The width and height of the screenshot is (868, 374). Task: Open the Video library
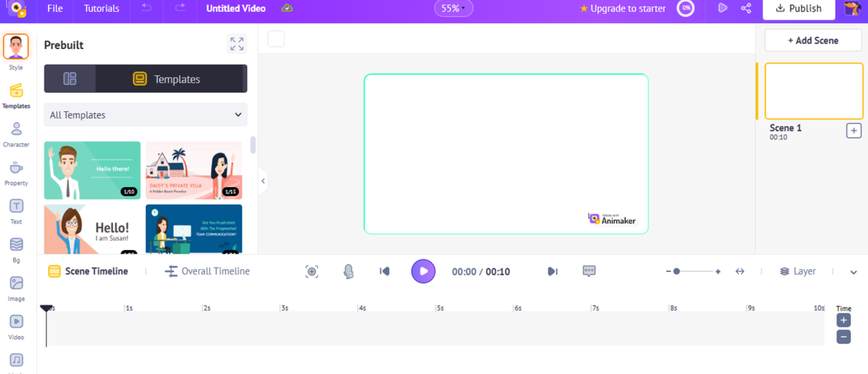pos(16,327)
